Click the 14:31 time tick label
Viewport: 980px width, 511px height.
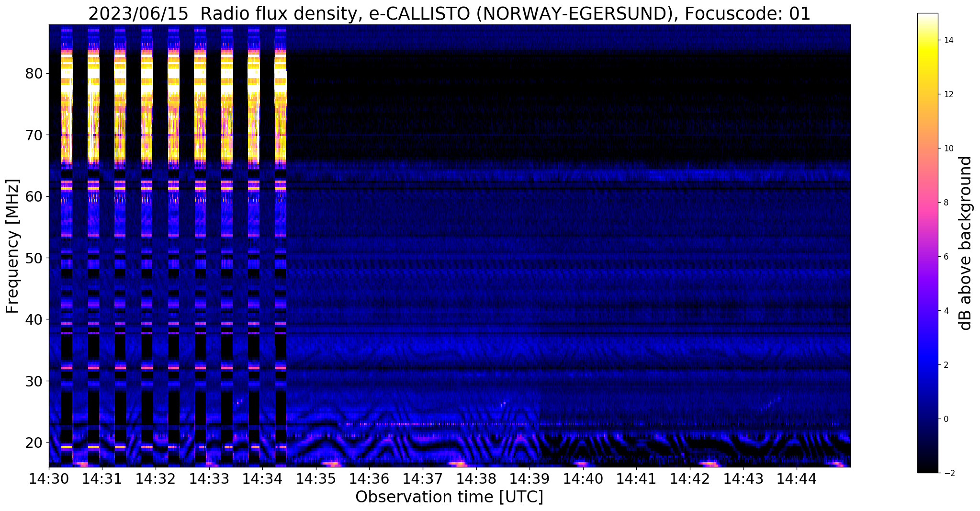pos(102,479)
